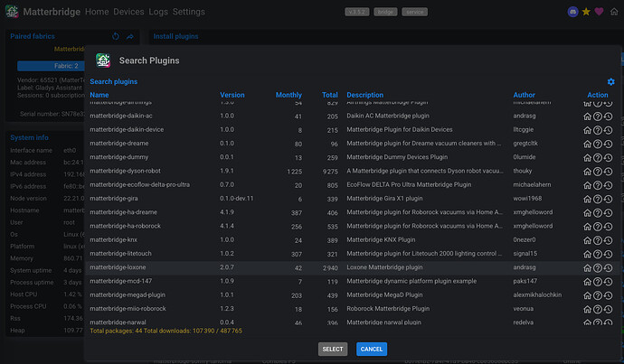This screenshot has height=364, width=624.
Task: Open the Logs menu item
Action: point(158,12)
